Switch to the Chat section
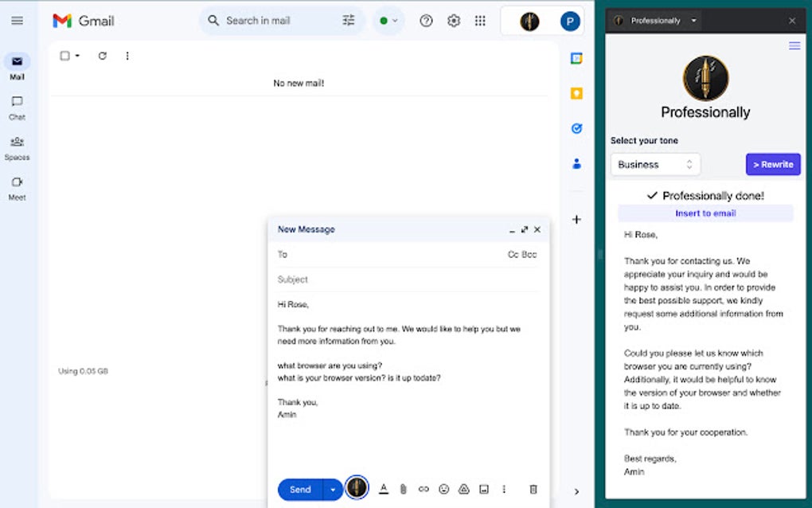This screenshot has height=508, width=812. (17, 107)
